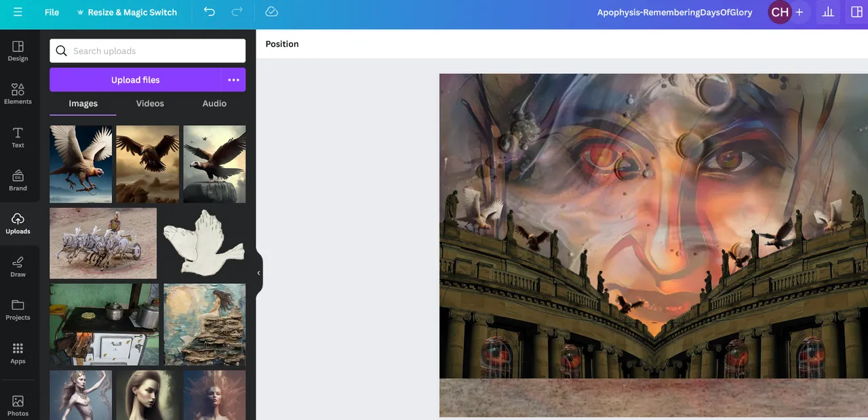
Task: Open the Projects sidebar panel
Action: (18, 310)
